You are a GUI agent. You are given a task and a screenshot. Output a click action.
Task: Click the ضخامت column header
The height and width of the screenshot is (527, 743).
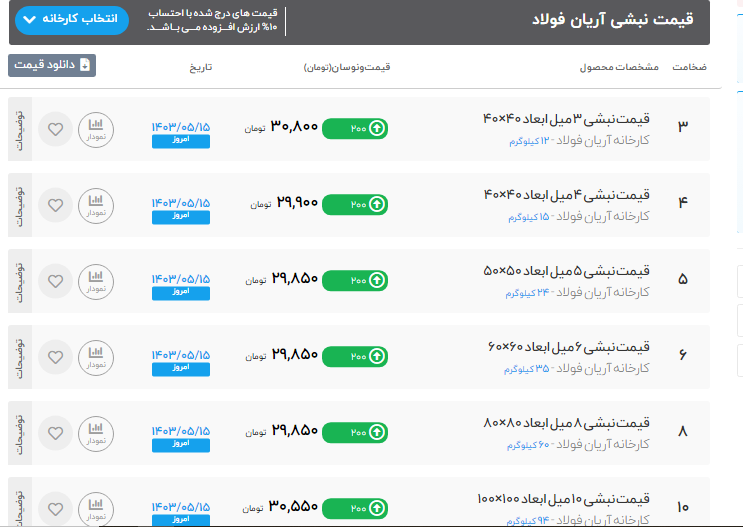(689, 68)
